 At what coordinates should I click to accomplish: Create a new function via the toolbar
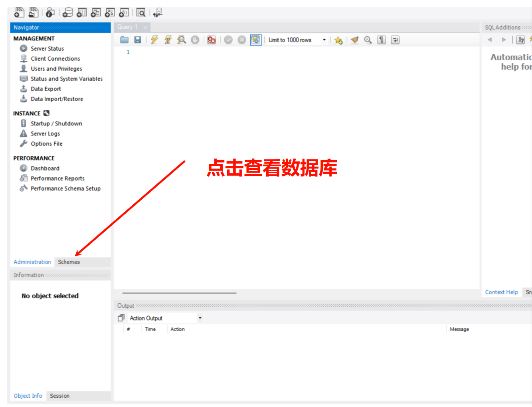click(x=124, y=12)
